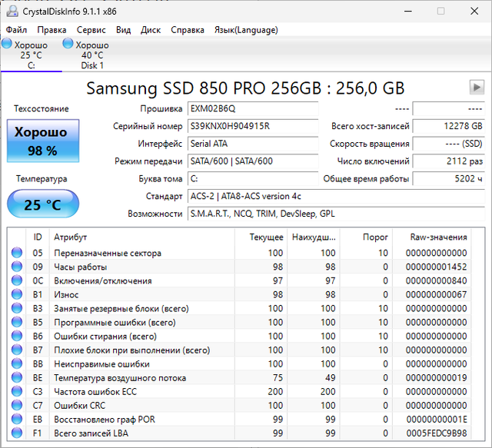Click the Текущее column header
492x448 pixels.
tap(261, 237)
